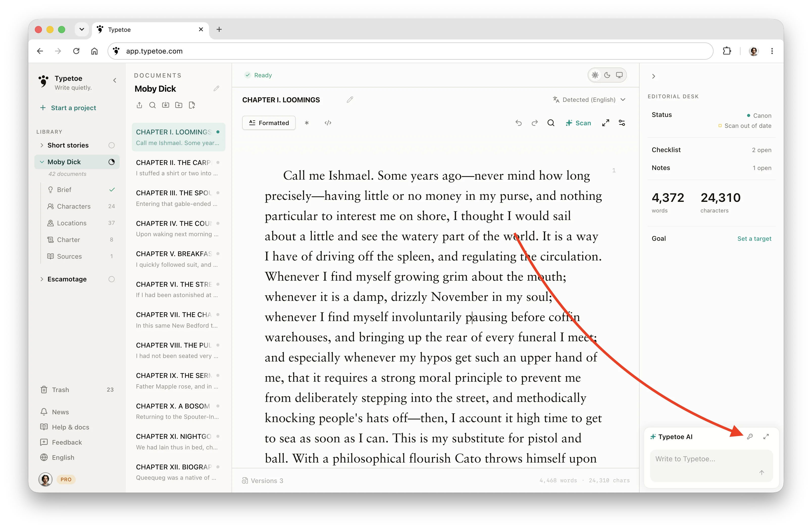Click the redo arrow in editor toolbar

click(535, 123)
